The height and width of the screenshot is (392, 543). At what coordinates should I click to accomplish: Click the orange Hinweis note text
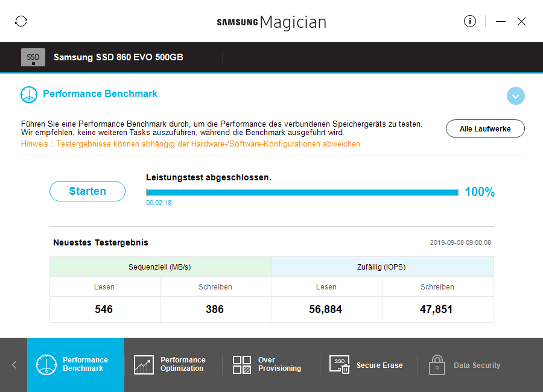tap(191, 144)
